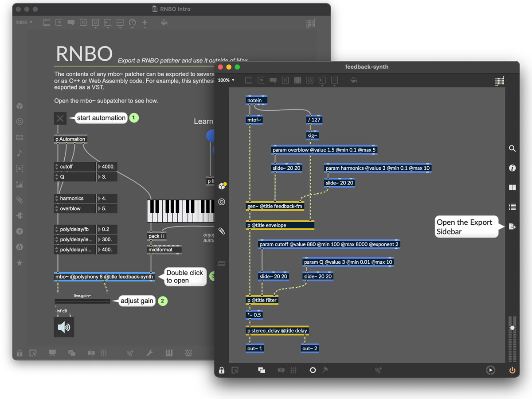The width and height of the screenshot is (532, 399).
Task: Add a comment from feedback-synth toolbar
Action: point(273,80)
